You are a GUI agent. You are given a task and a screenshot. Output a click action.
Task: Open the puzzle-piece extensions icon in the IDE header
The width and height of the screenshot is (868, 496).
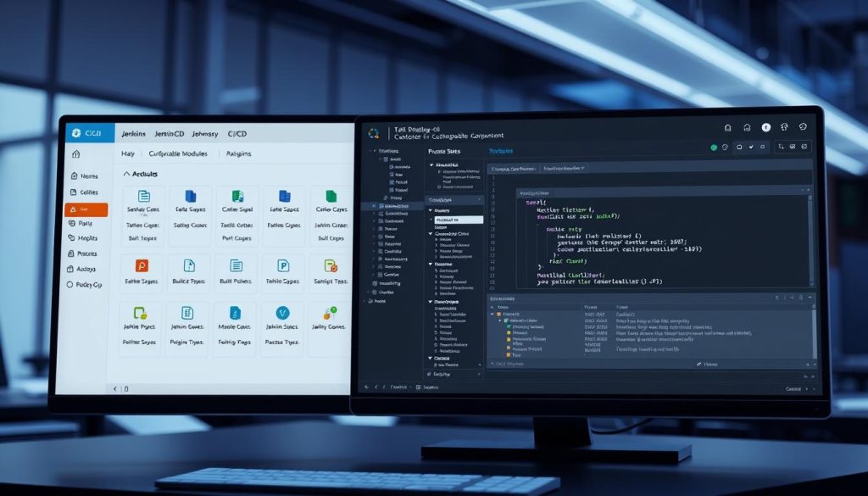click(784, 127)
